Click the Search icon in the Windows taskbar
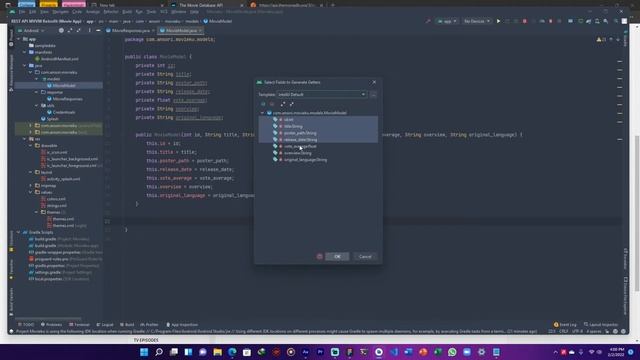This screenshot has width=640, height=360. click(159, 352)
